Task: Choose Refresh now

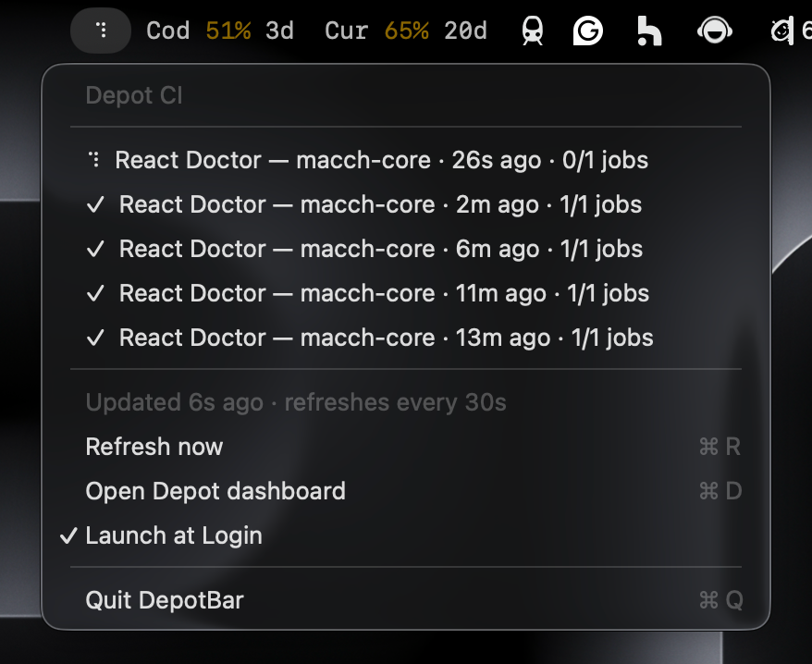Action: pos(406,447)
